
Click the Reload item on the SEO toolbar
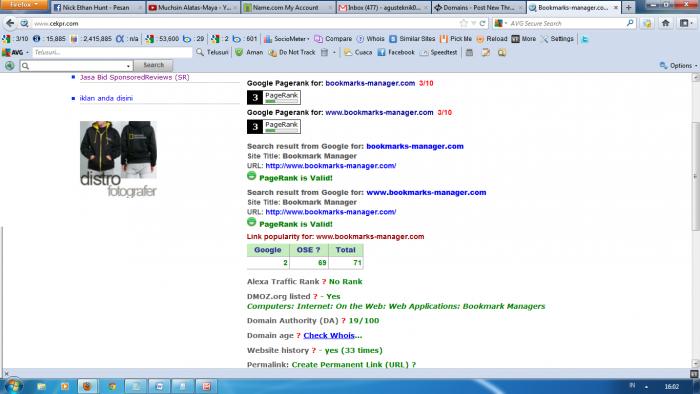492,39
